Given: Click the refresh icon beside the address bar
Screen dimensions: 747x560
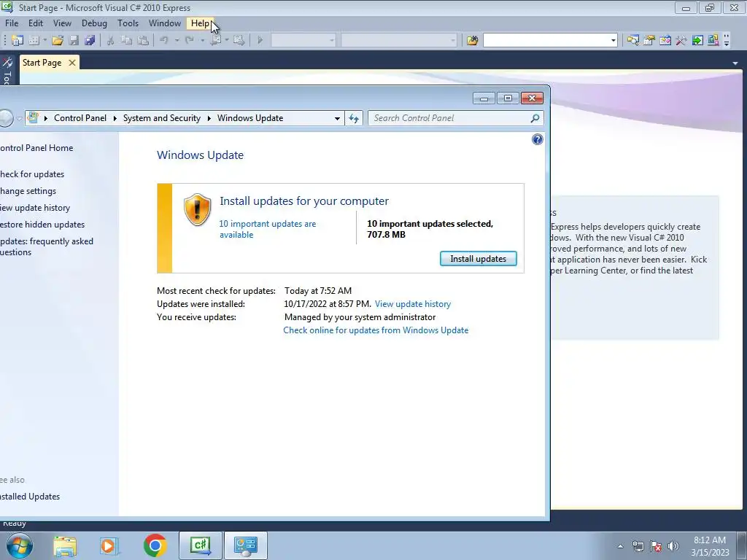Looking at the screenshot, I should point(354,118).
